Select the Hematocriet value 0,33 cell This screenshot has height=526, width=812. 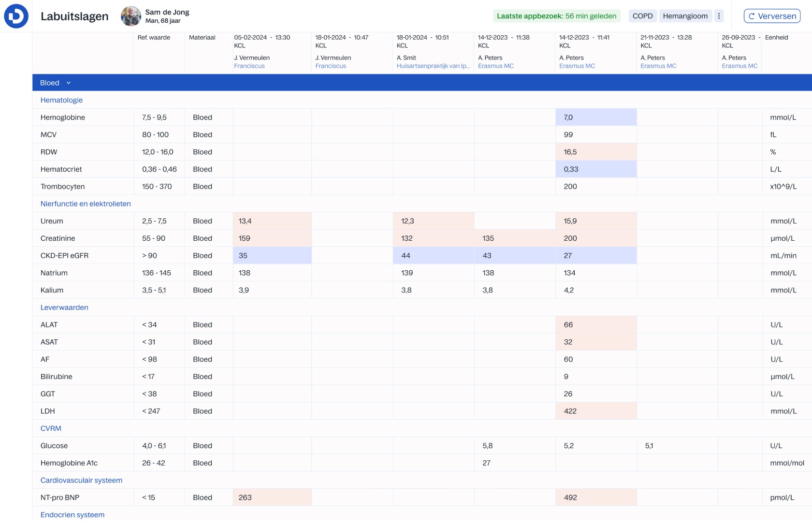[596, 169]
